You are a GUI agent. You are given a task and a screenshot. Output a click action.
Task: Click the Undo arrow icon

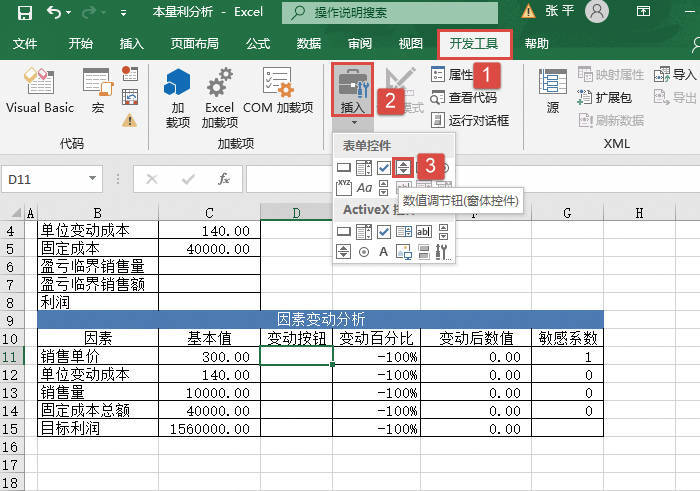click(x=54, y=12)
